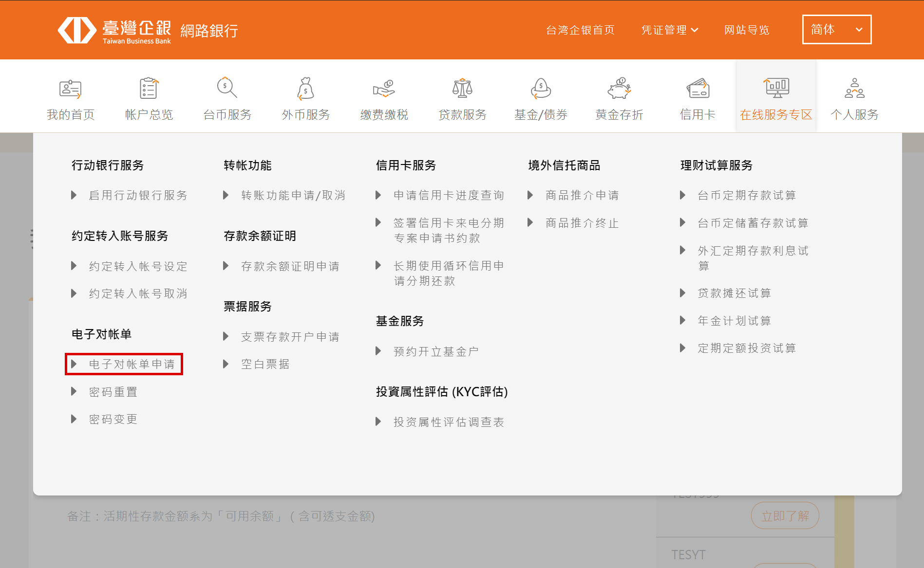
Task: Open the 贷款服务 scales icon
Action: [462, 89]
